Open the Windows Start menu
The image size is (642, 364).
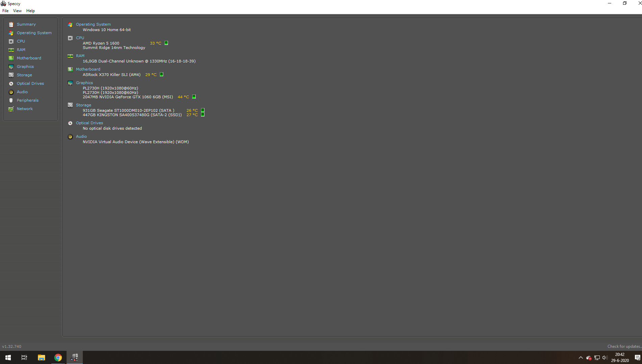(8, 358)
